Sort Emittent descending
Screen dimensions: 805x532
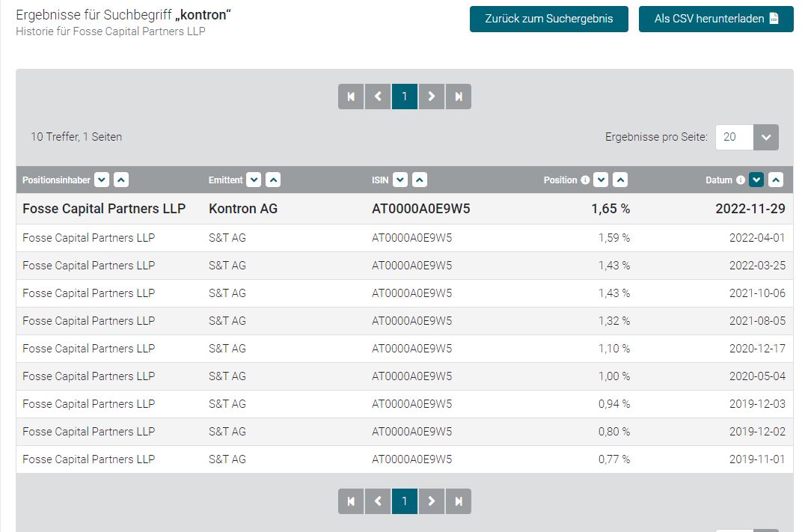(x=254, y=180)
